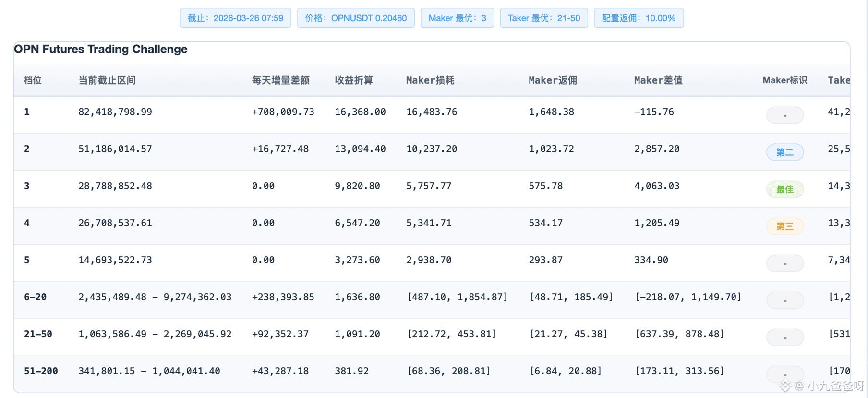Image resolution: width=868 pixels, height=398 pixels.
Task: Click the orange 第三 Maker tag
Action: (785, 226)
